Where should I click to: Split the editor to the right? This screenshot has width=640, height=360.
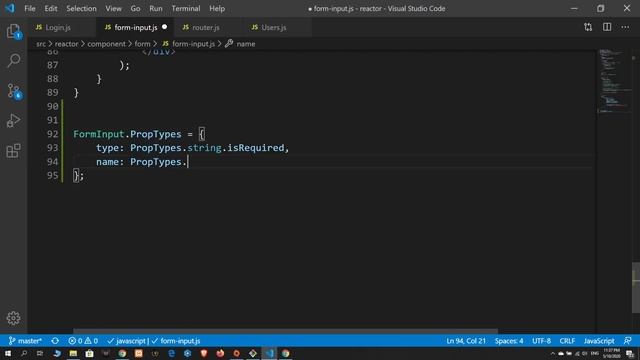[x=607, y=27]
